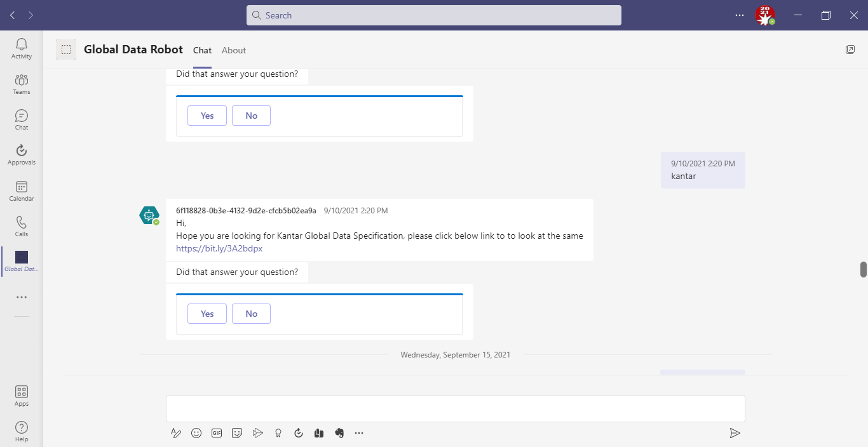The width and height of the screenshot is (868, 447).
Task: Click the Stream icon in compose toolbar
Action: click(257, 433)
